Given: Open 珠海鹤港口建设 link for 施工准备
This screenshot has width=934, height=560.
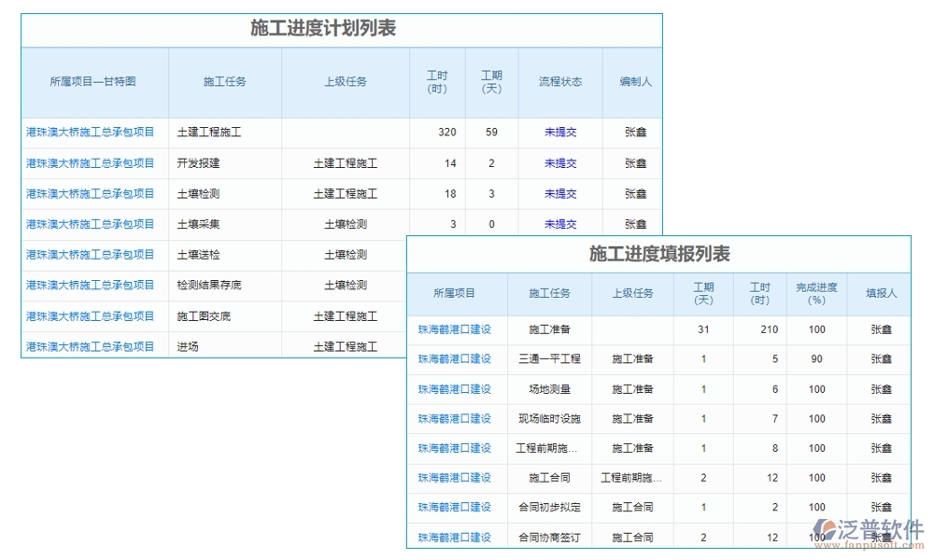Looking at the screenshot, I should [457, 329].
